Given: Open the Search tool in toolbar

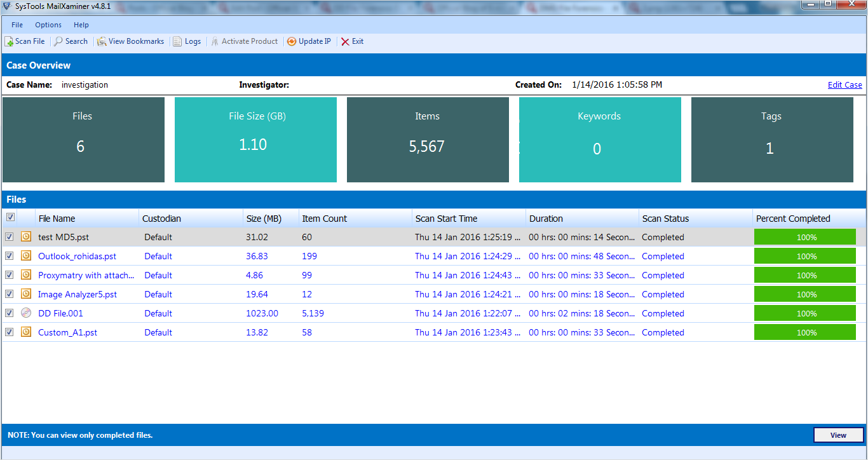Looking at the screenshot, I should coord(58,41).
